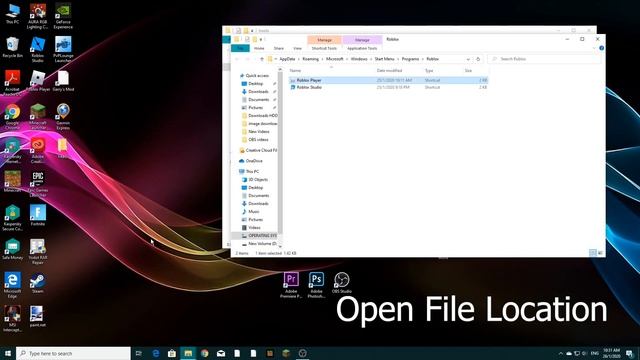This screenshot has width=640, height=360.
Task: Select the Roblox Player shortcut file row
Action: coord(388,80)
